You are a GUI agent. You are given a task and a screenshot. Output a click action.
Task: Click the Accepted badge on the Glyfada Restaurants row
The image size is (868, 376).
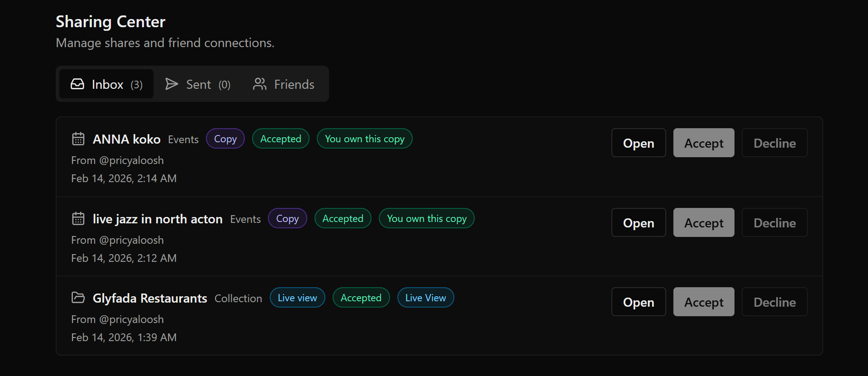coord(361,298)
